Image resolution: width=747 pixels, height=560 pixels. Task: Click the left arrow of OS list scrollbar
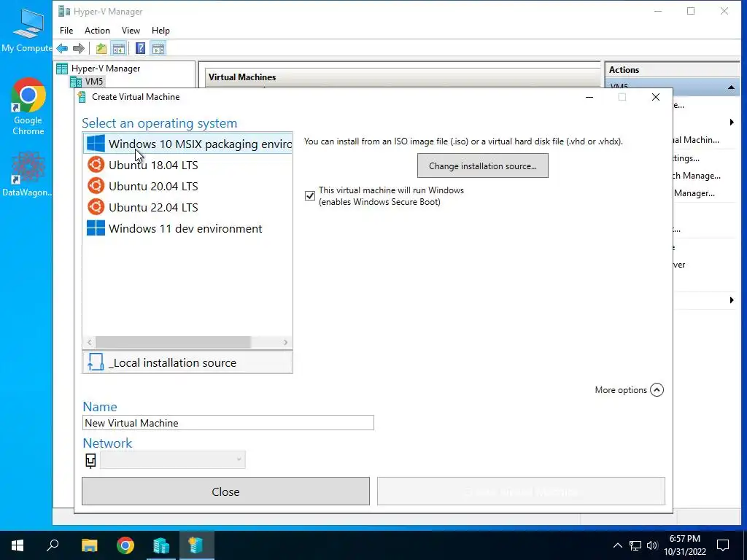pos(89,343)
